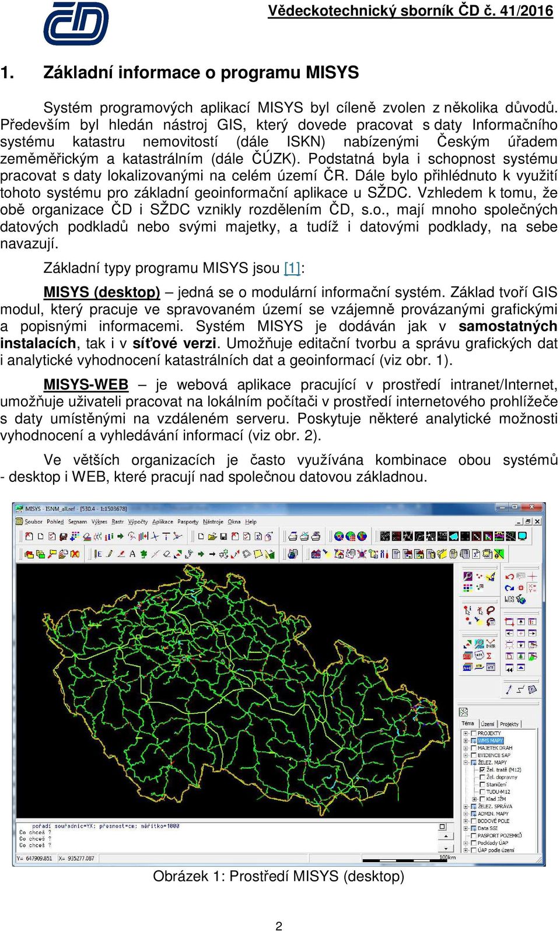Open the Výkres menu

(x=99, y=521)
